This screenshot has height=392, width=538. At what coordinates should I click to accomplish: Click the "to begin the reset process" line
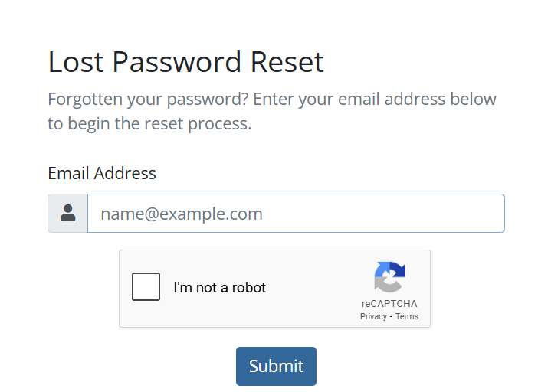pos(149,123)
